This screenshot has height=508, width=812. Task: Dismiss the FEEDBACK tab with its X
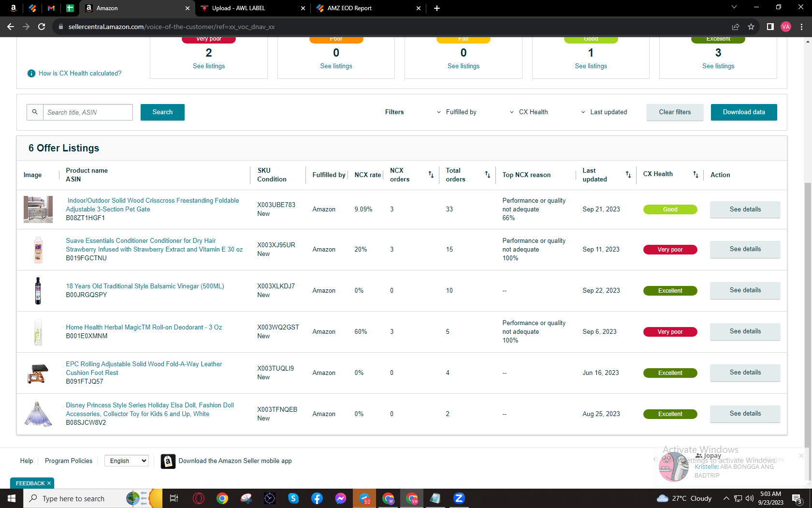click(49, 483)
